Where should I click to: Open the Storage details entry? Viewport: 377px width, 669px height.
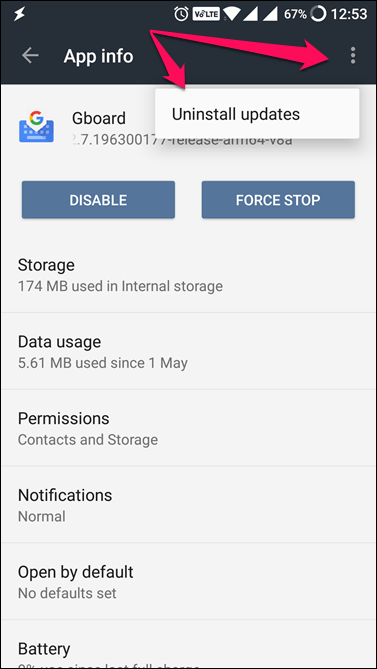tap(188, 274)
